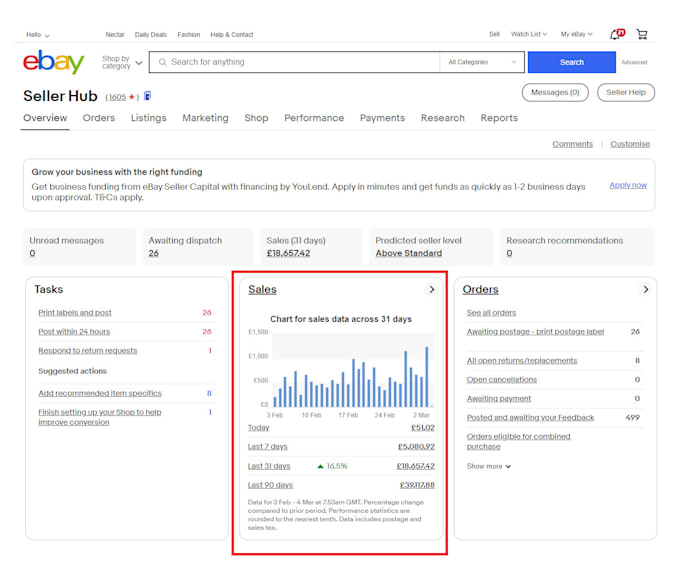
Task: Switch to the Shop tab
Action: pos(256,118)
